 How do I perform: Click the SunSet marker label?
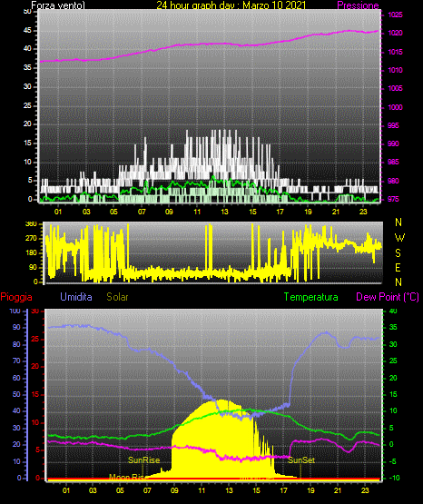point(301,460)
